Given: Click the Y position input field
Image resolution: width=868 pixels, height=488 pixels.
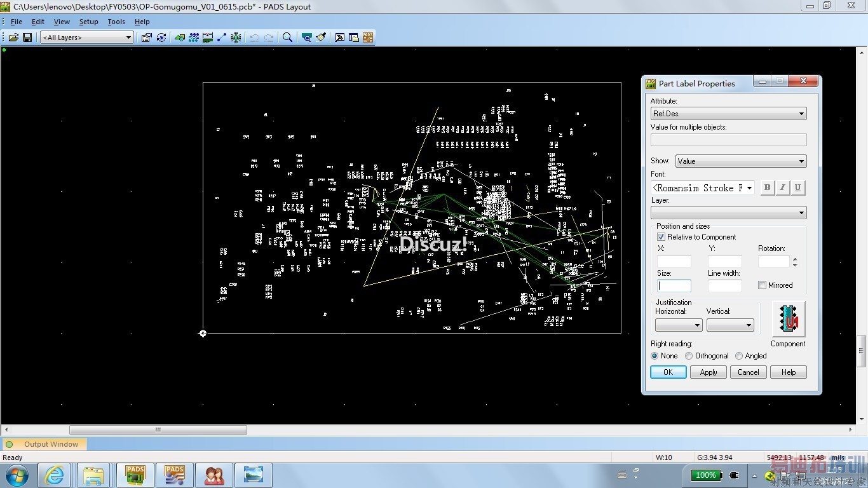Looking at the screenshot, I should [x=725, y=261].
